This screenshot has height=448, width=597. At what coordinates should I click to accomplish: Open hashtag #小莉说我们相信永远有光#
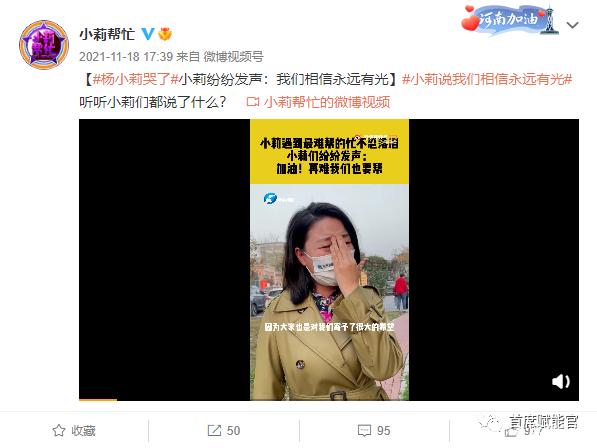[x=487, y=79]
